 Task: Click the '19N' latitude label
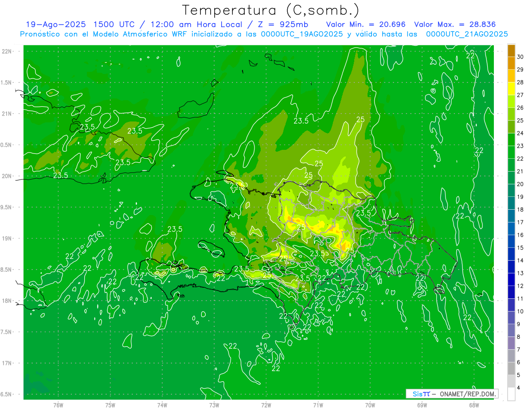[x=7, y=239]
